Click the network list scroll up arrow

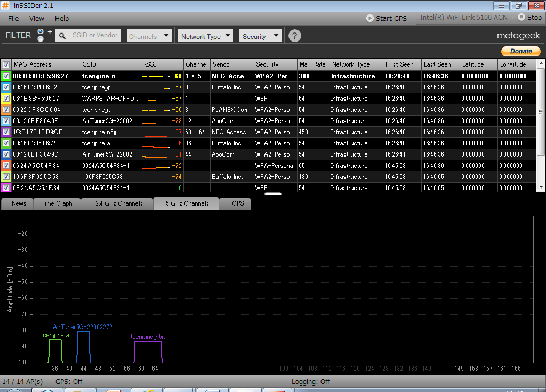pos(541,63)
